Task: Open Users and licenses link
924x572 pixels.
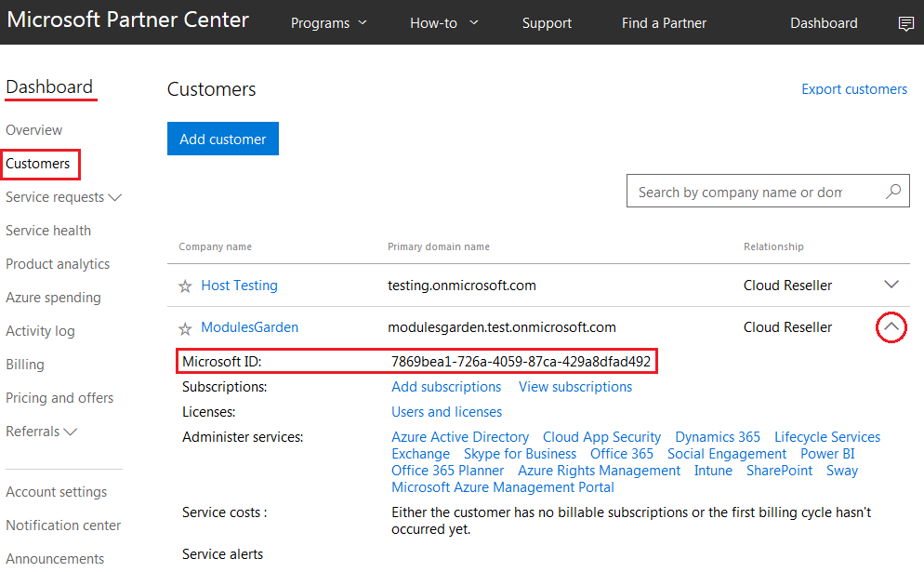Action: (447, 412)
